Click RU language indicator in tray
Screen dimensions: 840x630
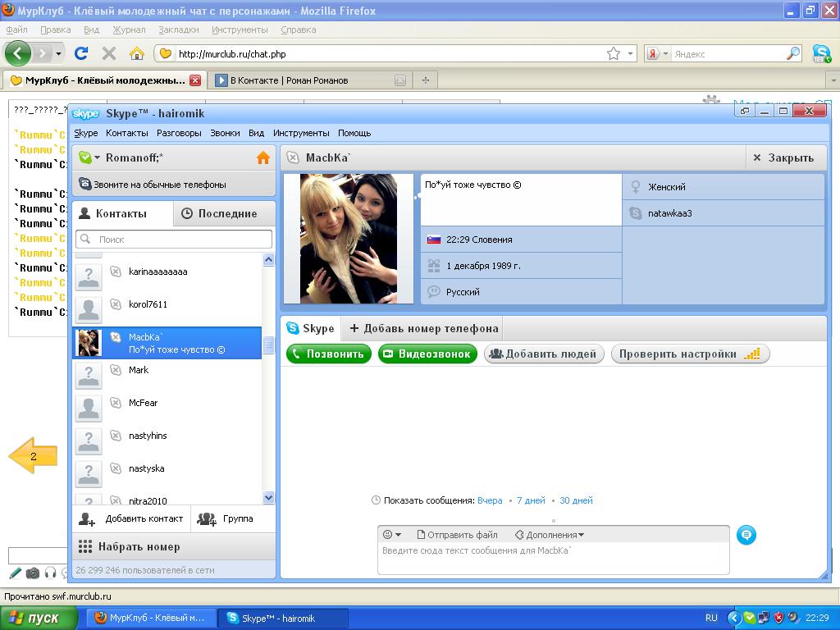(x=711, y=619)
